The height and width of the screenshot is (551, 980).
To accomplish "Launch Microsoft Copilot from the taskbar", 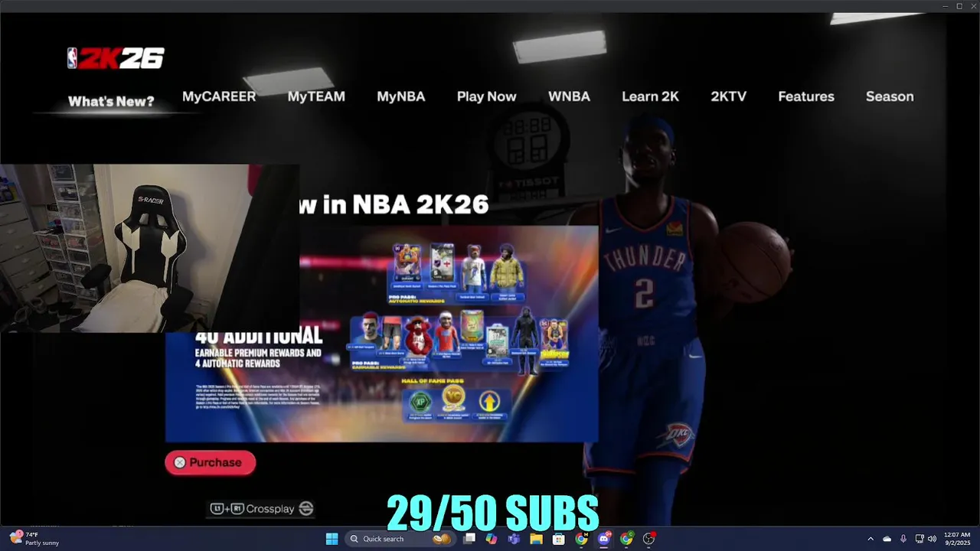I will (492, 539).
